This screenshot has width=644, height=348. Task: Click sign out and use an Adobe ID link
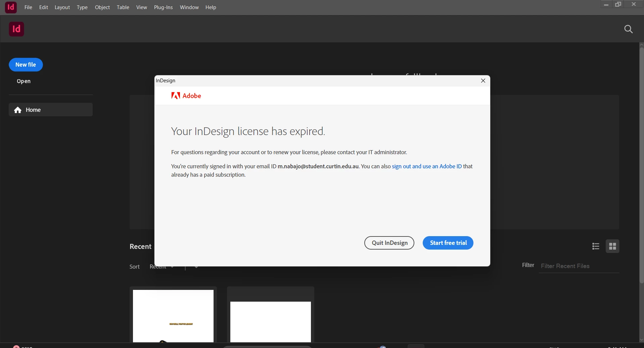427,166
